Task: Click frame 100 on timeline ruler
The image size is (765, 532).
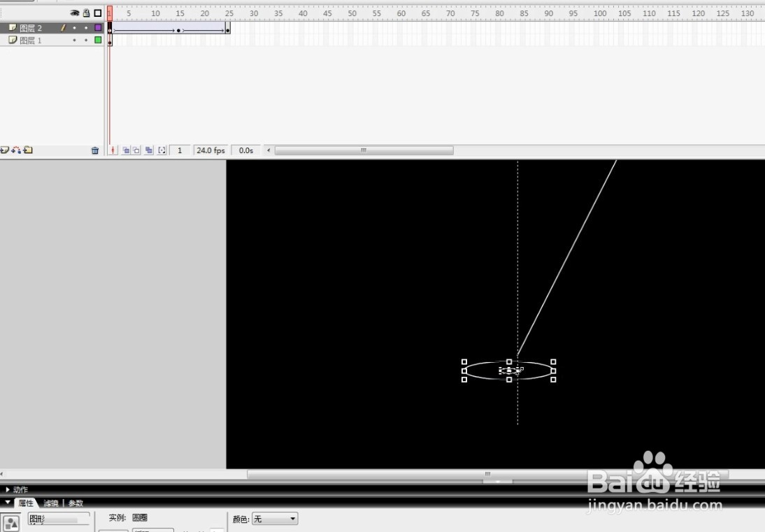Action: [600, 14]
